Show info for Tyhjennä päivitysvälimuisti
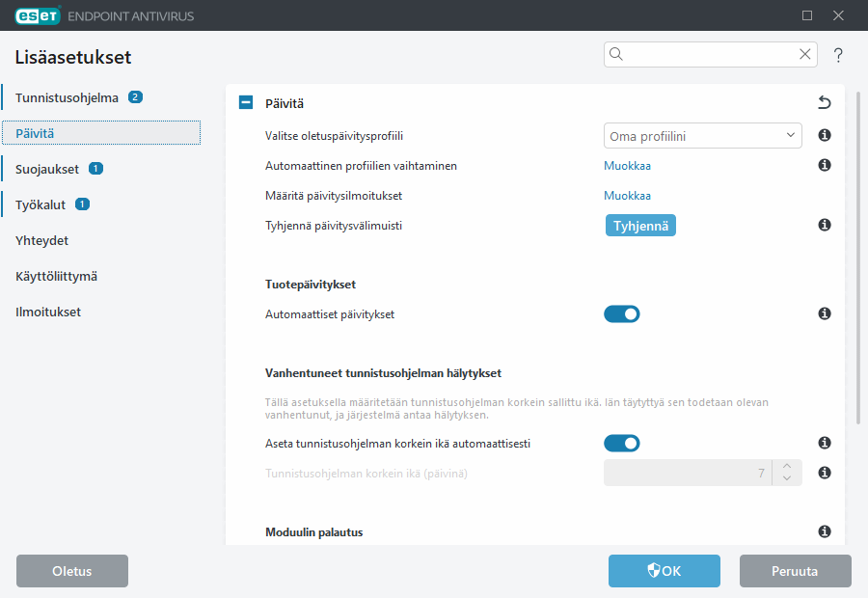868x598 pixels. coord(825,225)
